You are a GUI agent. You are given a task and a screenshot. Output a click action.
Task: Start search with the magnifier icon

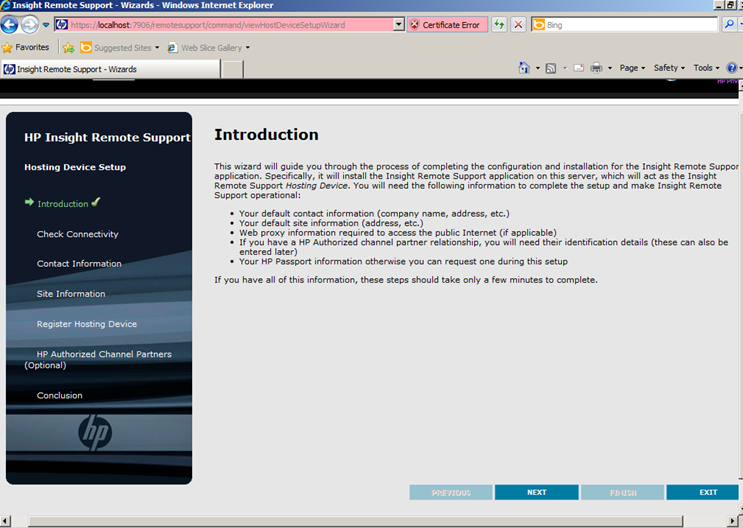[x=729, y=25]
